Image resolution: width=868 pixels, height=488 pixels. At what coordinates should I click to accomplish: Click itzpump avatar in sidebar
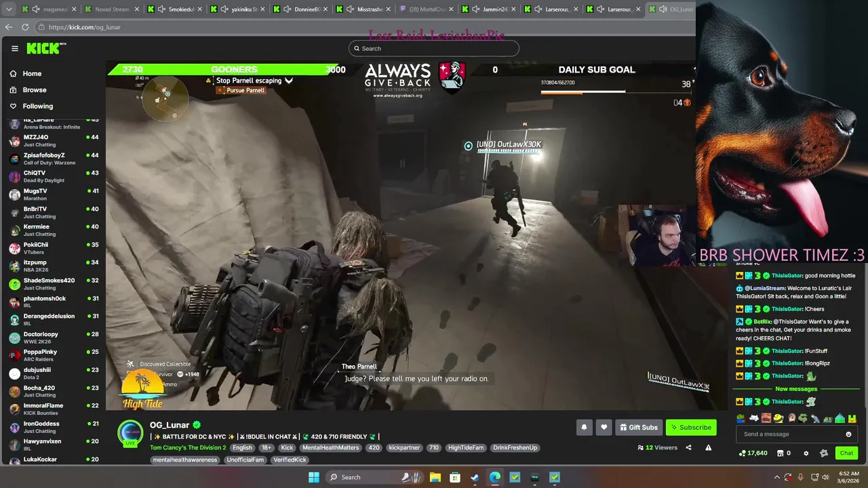(14, 266)
